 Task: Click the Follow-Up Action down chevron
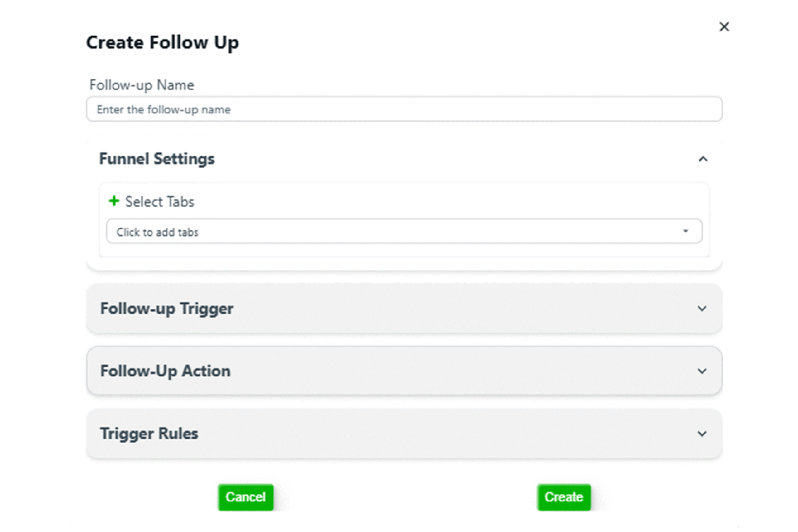pyautogui.click(x=702, y=371)
